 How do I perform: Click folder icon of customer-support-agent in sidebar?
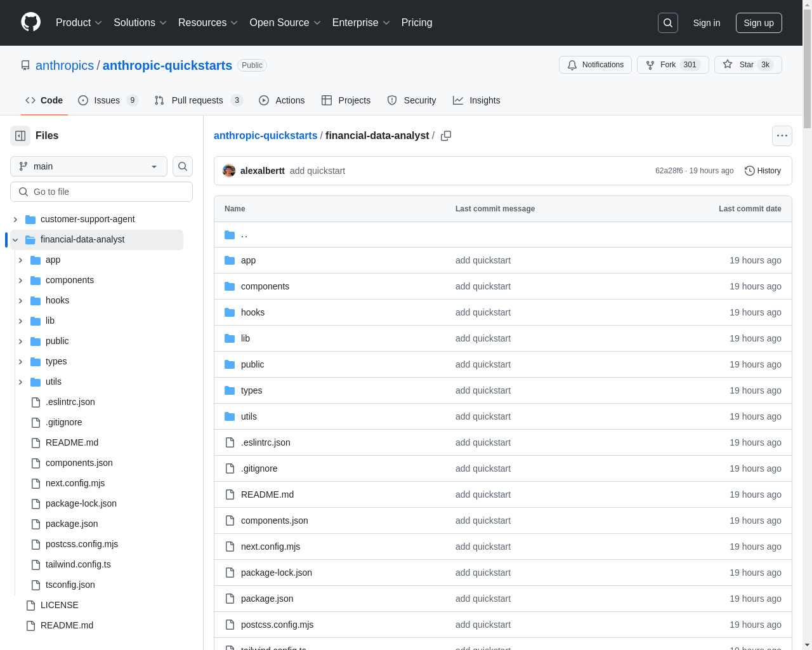point(30,219)
